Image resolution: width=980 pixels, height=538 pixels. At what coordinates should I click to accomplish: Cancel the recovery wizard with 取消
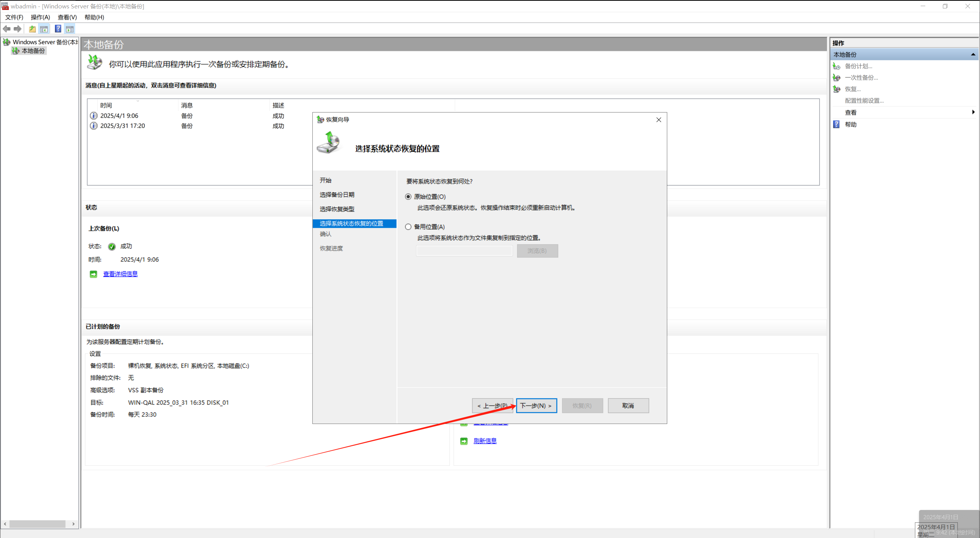click(628, 406)
